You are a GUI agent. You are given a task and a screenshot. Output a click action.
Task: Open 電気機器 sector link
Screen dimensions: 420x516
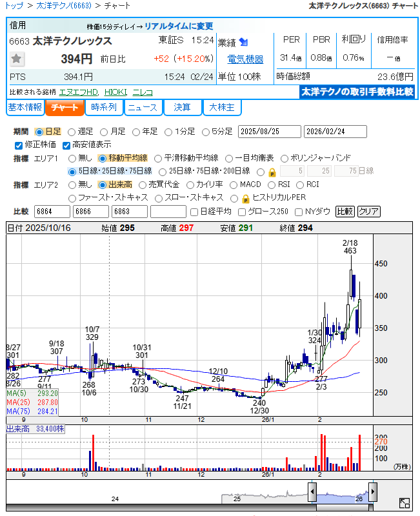tap(245, 59)
